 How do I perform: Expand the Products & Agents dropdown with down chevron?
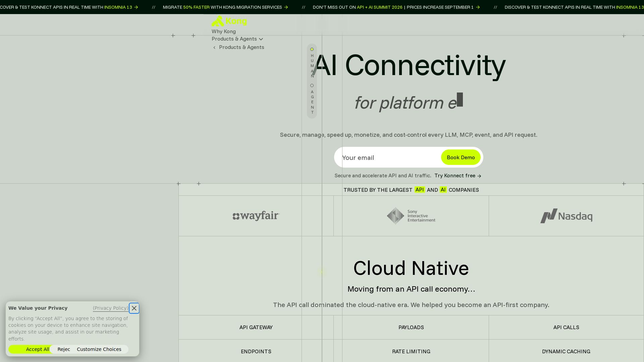237,39
